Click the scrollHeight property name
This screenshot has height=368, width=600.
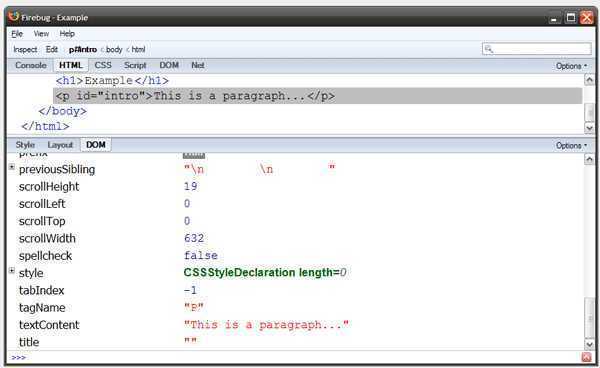(x=49, y=187)
